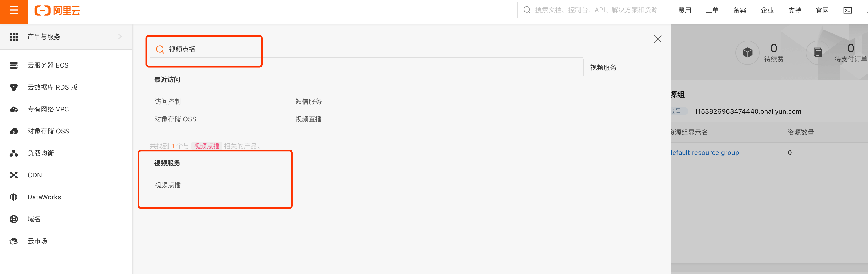Screen dimensions: 868x274
Task: Click the RDS database icon
Action: point(14,87)
